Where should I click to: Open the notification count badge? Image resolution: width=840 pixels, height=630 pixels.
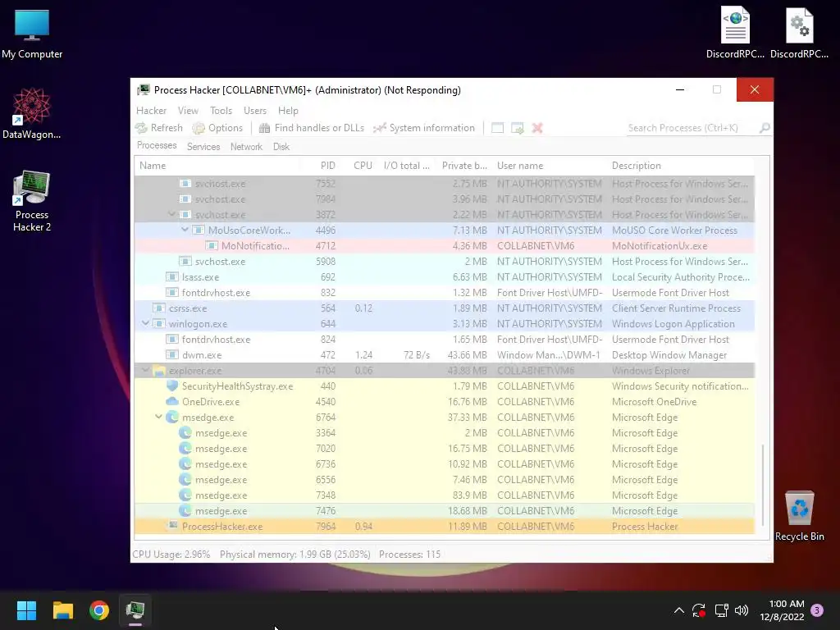click(x=817, y=610)
